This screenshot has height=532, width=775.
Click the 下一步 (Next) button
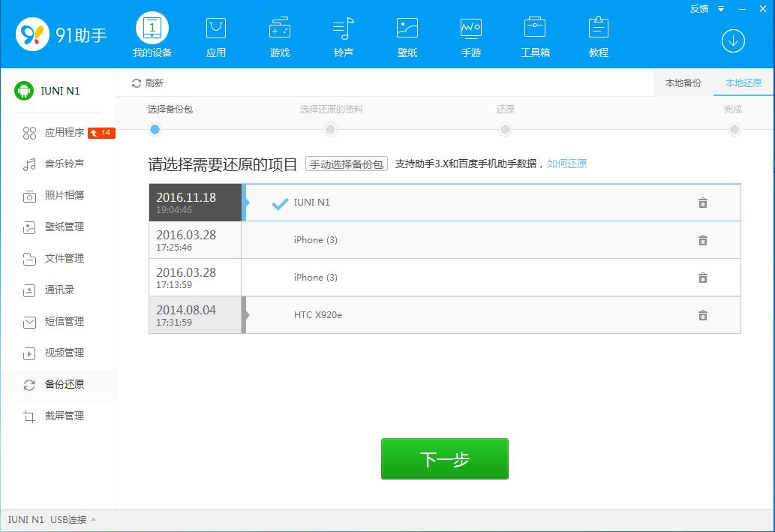coord(444,458)
